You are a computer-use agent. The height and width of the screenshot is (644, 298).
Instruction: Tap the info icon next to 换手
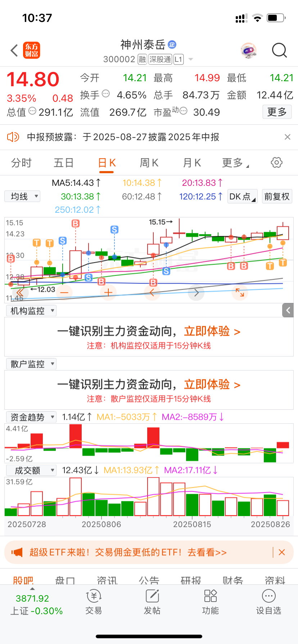click(x=106, y=94)
